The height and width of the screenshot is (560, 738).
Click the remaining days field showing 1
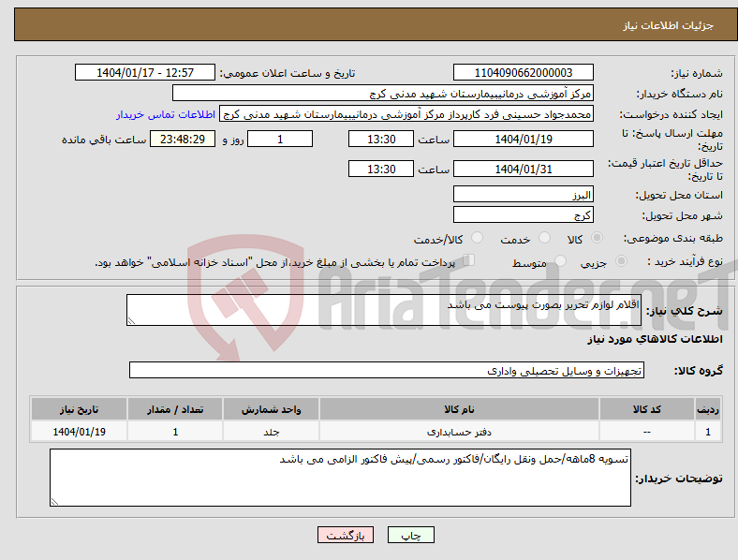pyautogui.click(x=280, y=140)
